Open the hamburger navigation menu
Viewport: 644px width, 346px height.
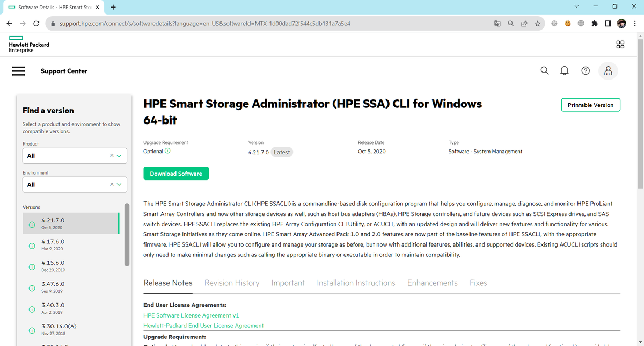(x=19, y=71)
